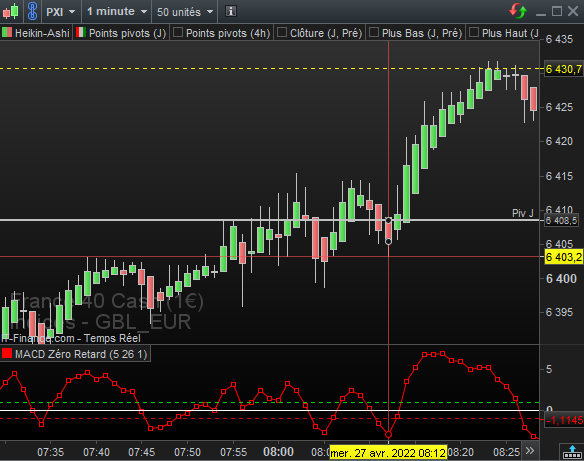The image size is (584, 461).
Task: Click the date label mer. 27 avr. 2022 08:12
Action: pyautogui.click(x=388, y=453)
